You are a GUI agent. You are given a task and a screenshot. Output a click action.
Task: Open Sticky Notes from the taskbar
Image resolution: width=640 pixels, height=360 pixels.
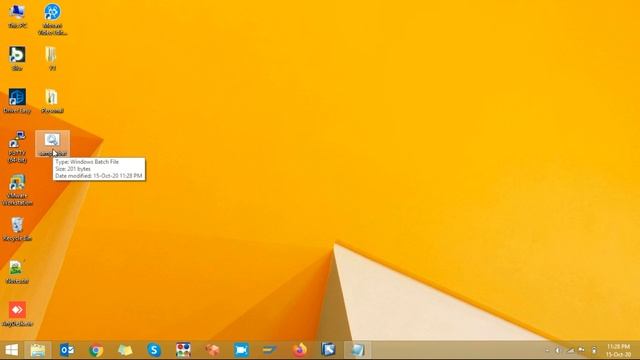click(x=125, y=350)
